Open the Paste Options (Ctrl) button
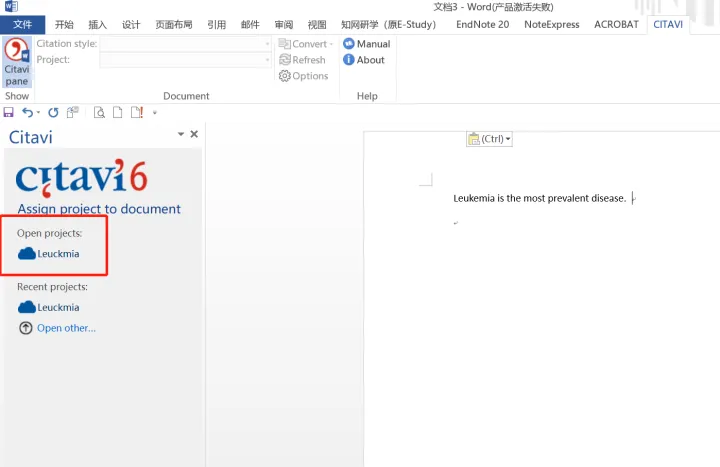Viewport: 720px width, 467px height. [489, 139]
